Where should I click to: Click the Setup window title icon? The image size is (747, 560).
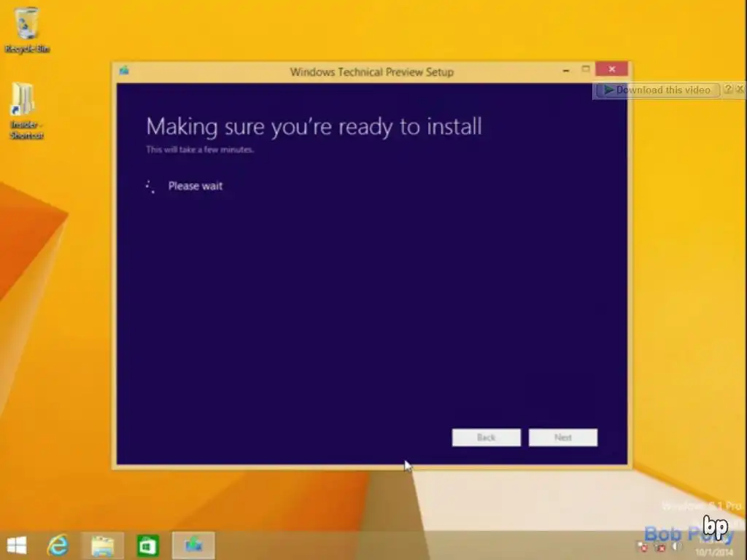(124, 71)
